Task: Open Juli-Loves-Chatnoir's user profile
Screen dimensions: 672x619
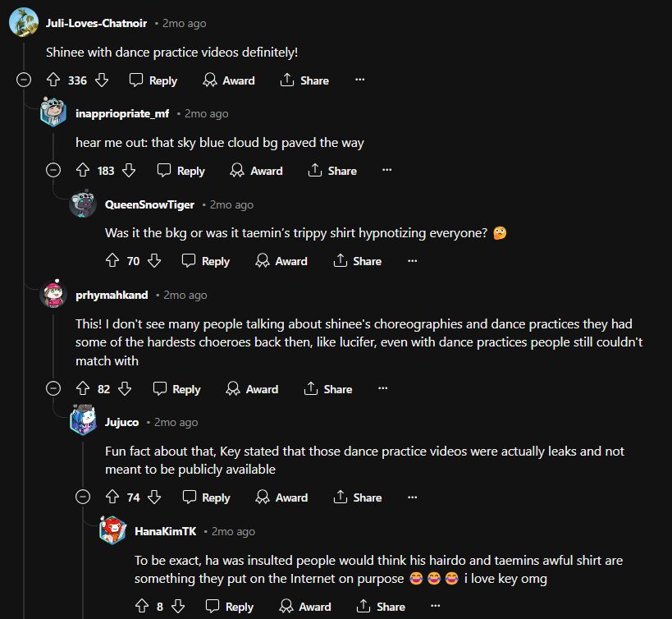Action: [x=97, y=23]
